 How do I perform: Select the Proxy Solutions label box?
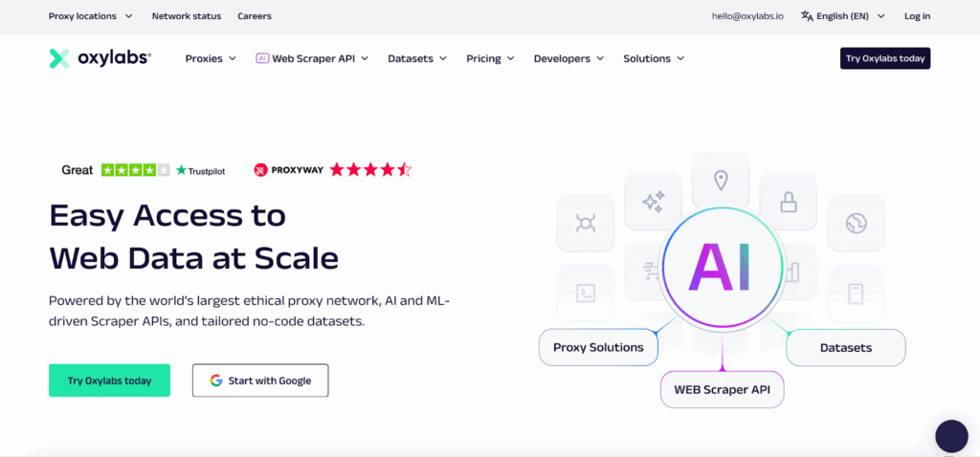pos(598,347)
